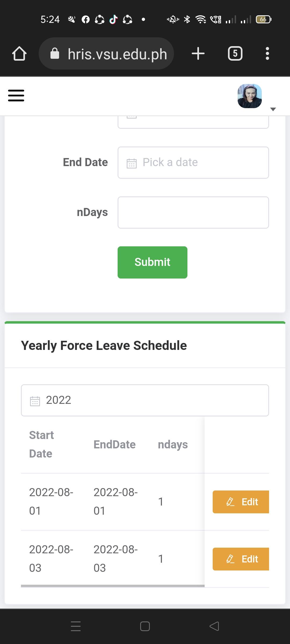Expand the user profile dropdown arrow

point(273,109)
